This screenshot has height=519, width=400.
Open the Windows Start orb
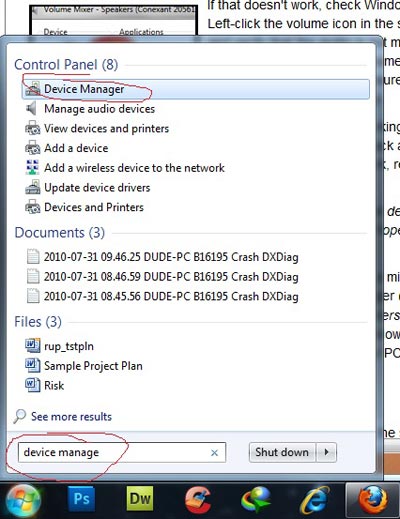pyautogui.click(x=23, y=500)
